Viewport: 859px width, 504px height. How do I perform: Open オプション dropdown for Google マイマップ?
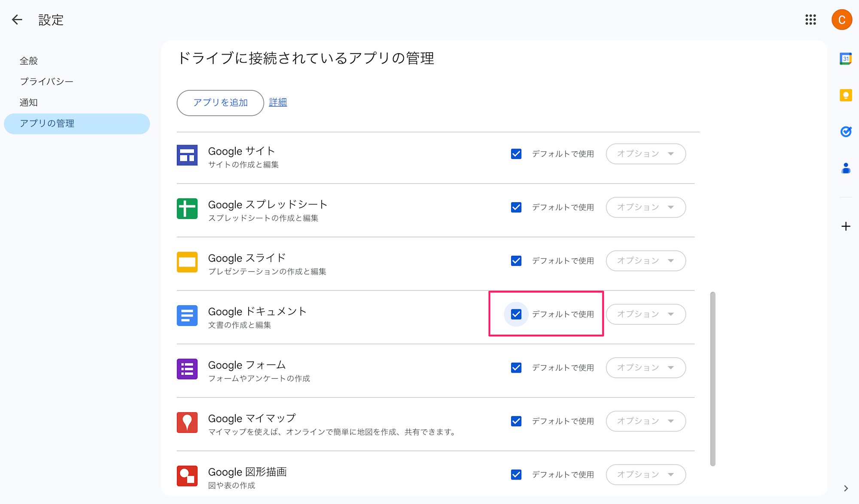pyautogui.click(x=646, y=421)
